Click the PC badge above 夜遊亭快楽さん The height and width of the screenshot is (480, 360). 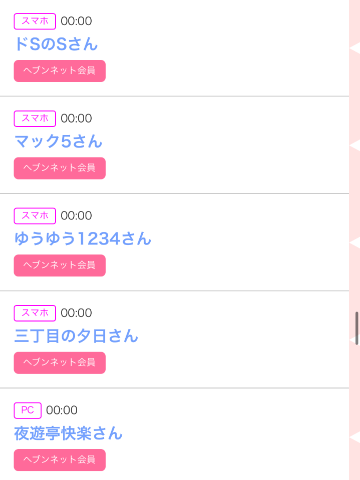(x=28, y=410)
